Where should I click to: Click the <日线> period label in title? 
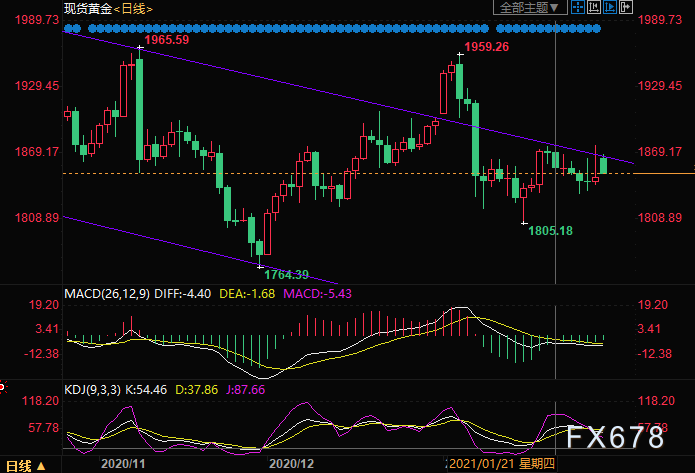click(133, 8)
